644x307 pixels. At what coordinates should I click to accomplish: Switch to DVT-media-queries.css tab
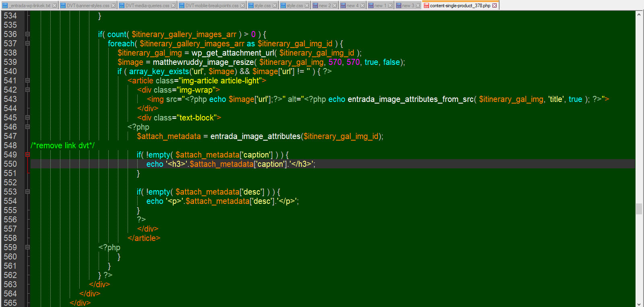[x=147, y=6]
